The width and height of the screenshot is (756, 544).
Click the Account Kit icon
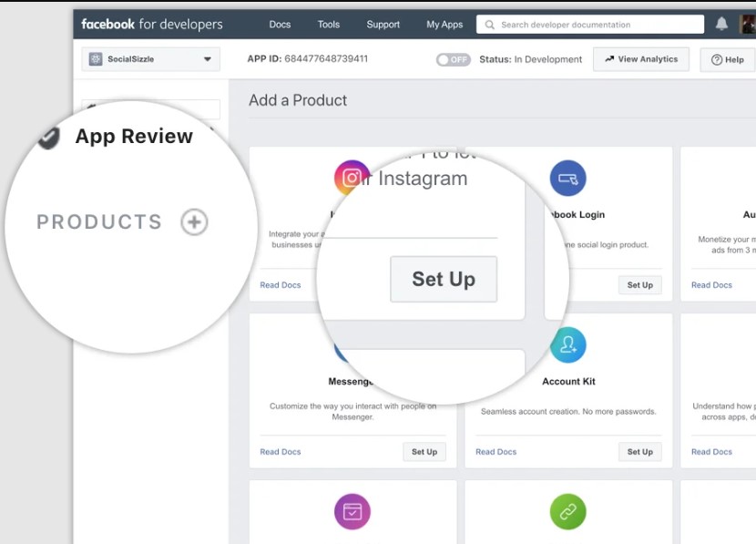click(567, 345)
